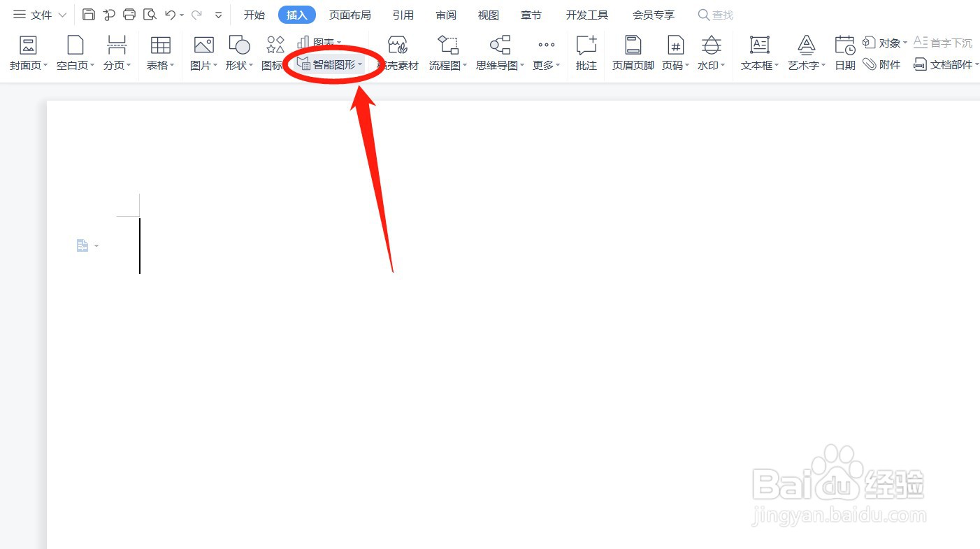Click the Export to PDF icon beside Save
This screenshot has width=980, height=549.
[x=109, y=15]
